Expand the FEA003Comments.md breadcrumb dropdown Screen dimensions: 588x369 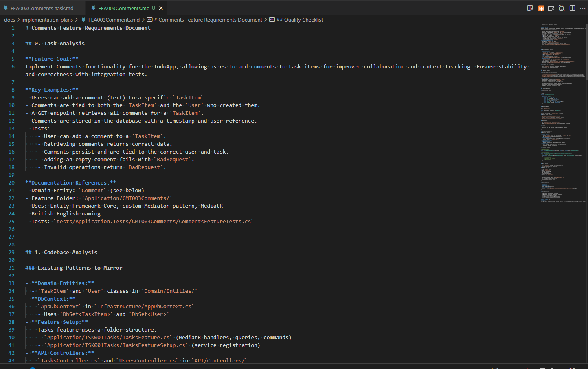(x=114, y=20)
